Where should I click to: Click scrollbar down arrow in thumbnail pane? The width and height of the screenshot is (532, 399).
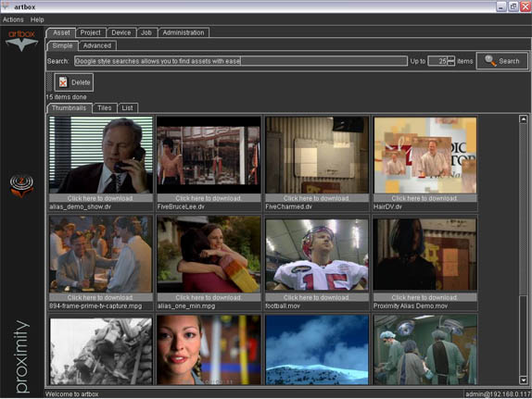point(523,380)
